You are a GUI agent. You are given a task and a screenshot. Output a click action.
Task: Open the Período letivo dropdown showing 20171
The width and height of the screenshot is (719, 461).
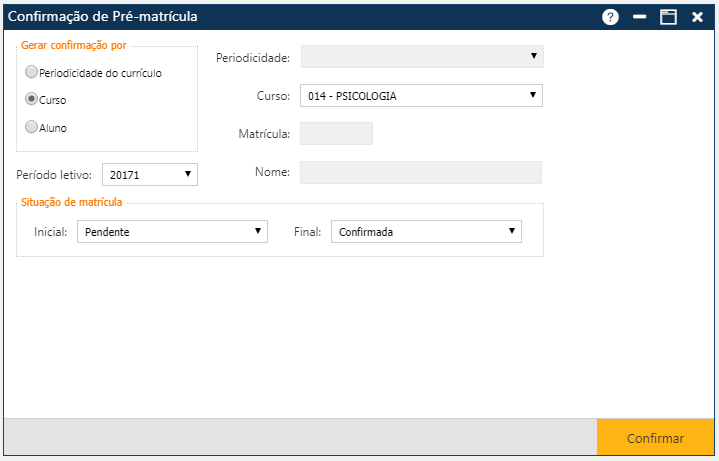[150, 175]
